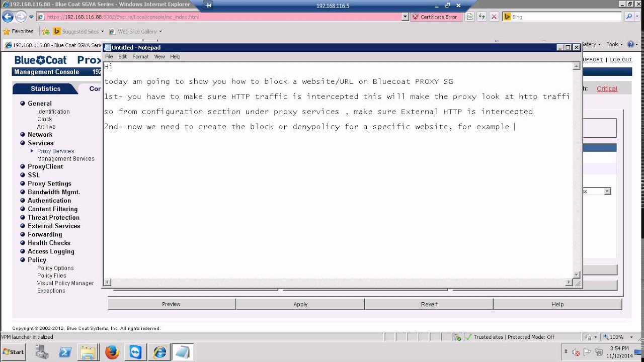Open the address bar history dropdown
This screenshot has height=362, width=644.
(x=406, y=17)
